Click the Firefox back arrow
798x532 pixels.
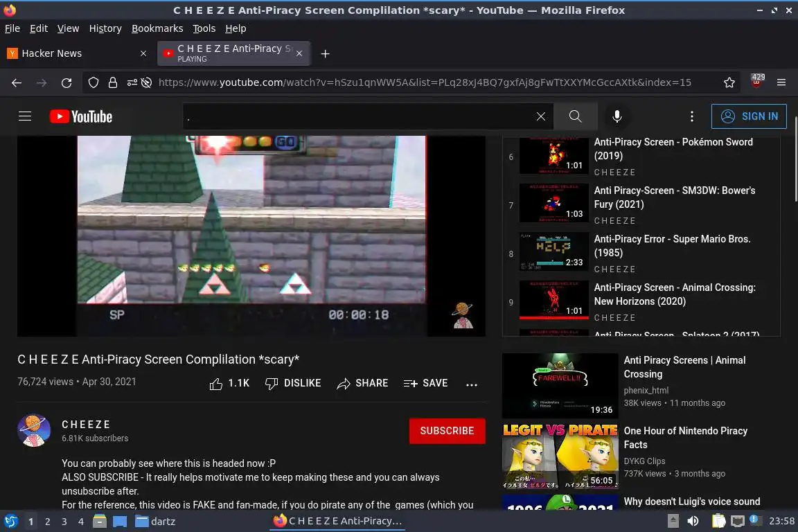(17, 82)
